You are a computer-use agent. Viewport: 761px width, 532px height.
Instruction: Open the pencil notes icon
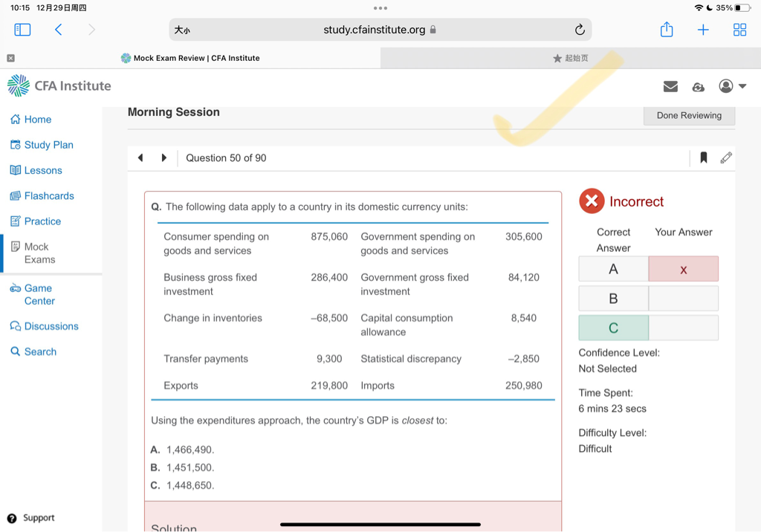(x=726, y=158)
